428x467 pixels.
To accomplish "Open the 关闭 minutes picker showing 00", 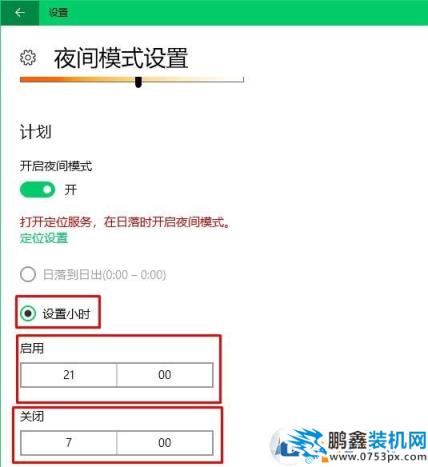I will [x=165, y=443].
